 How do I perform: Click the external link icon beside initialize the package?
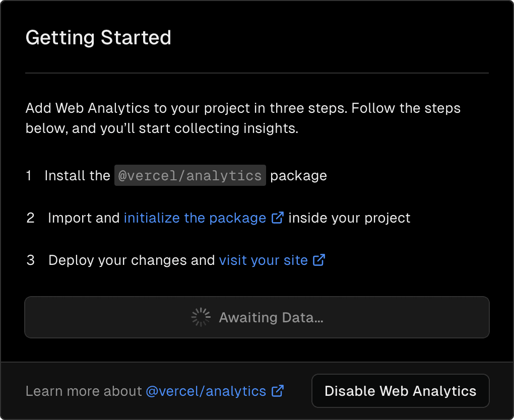click(278, 217)
